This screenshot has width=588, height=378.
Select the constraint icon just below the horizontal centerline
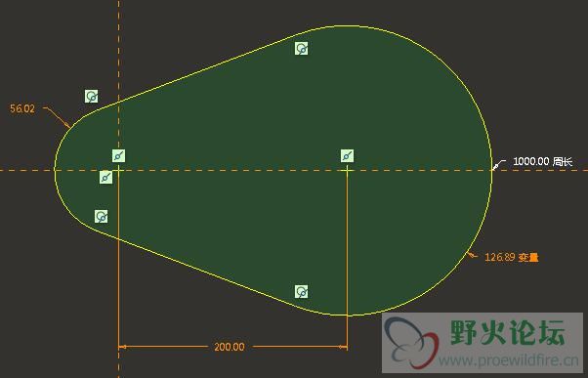point(106,178)
